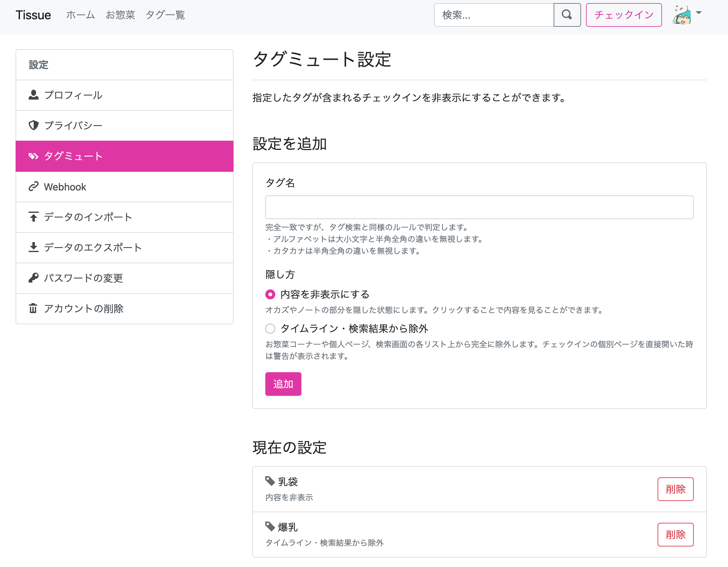Select タイムライン・検索結果から除外 radio option

click(x=270, y=329)
